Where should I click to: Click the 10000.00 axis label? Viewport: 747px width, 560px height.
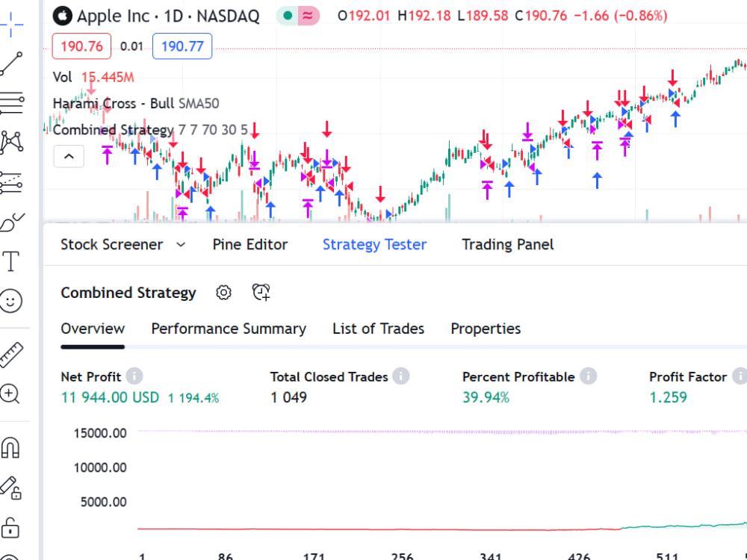100,467
